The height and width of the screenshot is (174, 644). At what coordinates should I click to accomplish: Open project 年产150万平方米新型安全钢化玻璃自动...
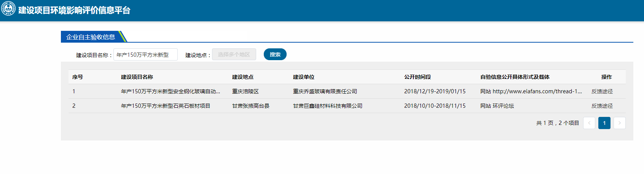[x=171, y=91]
